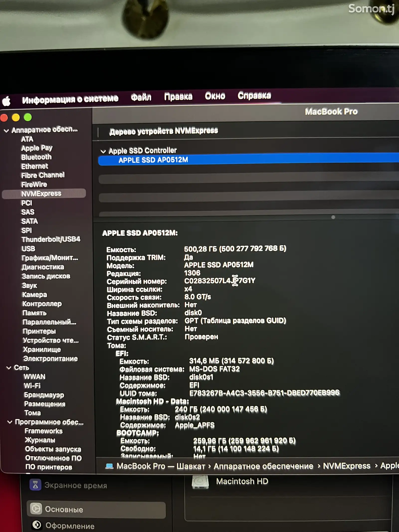Screen dimensions: 399x532
Task: Select USB in the sidebar
Action: (x=28, y=249)
